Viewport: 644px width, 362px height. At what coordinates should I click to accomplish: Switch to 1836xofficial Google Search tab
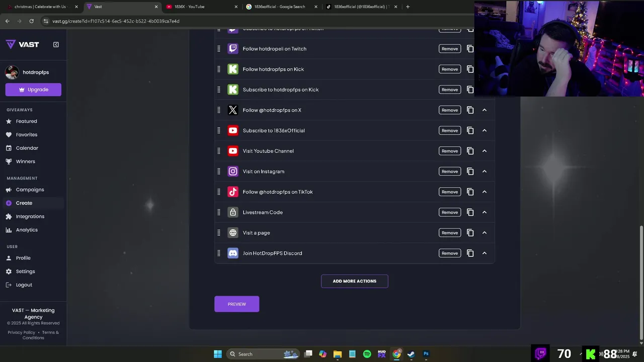(282, 7)
